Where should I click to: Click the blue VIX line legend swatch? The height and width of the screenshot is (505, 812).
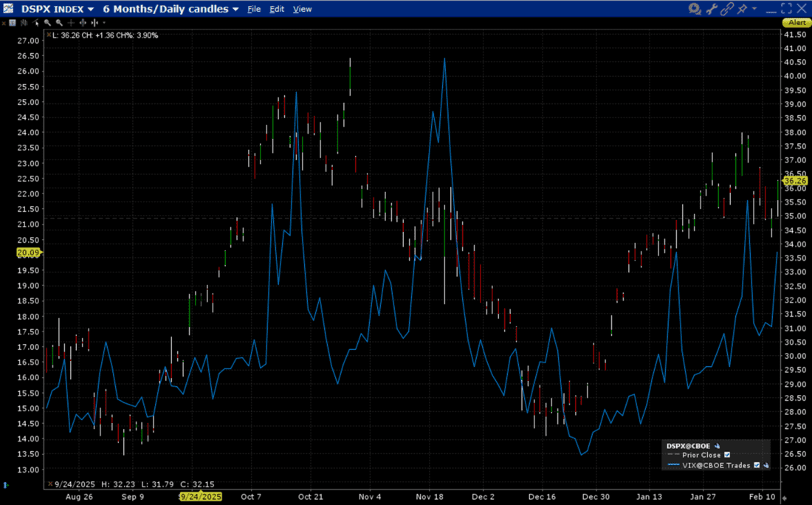[673, 465]
